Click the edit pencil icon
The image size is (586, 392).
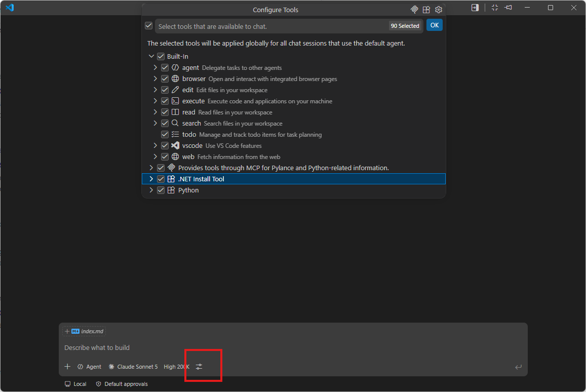tap(175, 90)
